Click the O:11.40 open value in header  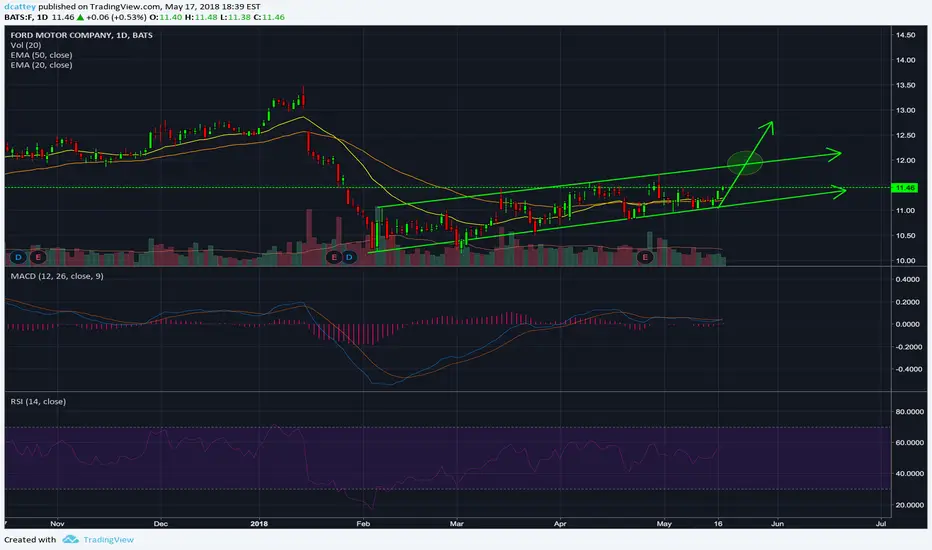click(166, 17)
